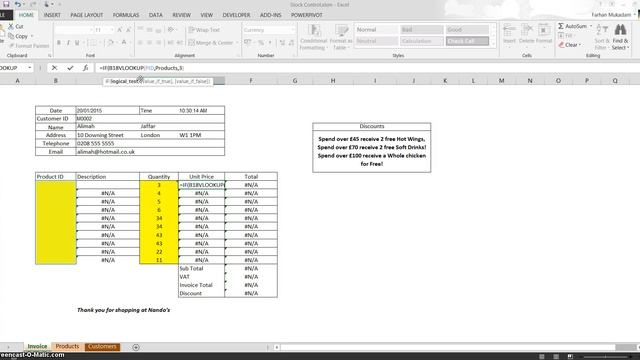Toggle Wrap Text
The height and width of the screenshot is (360, 640).
coord(204,30)
